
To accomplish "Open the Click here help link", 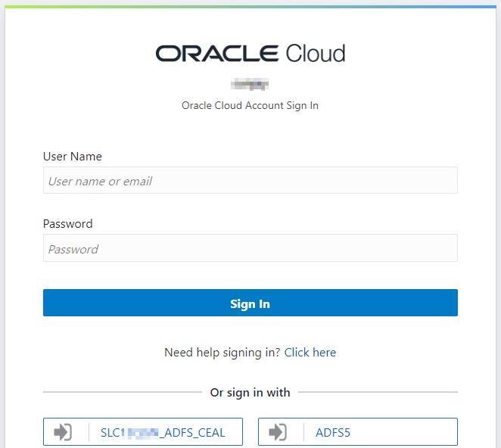I will 310,353.
